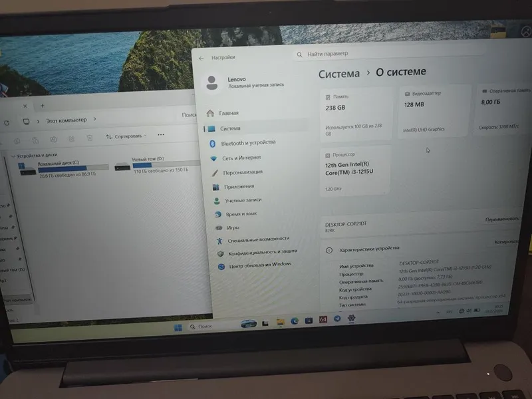Image resolution: width=532 pixels, height=399 pixels.
Task: Click the Поиск box in File Explorer
Action: click(188, 115)
